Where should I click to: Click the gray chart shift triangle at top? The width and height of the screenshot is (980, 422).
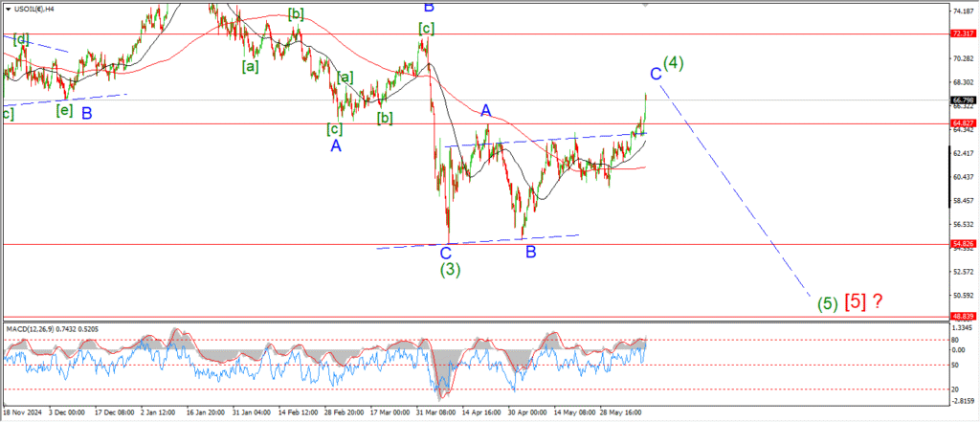click(647, 6)
